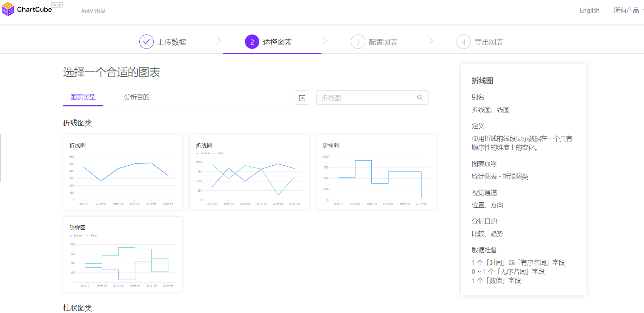Click the search magnifier icon
The width and height of the screenshot is (644, 313).
coord(420,97)
